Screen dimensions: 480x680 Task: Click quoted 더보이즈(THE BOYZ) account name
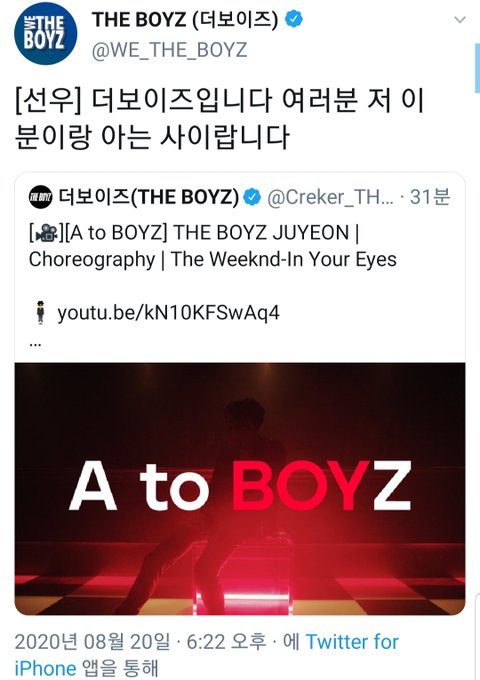tap(148, 197)
